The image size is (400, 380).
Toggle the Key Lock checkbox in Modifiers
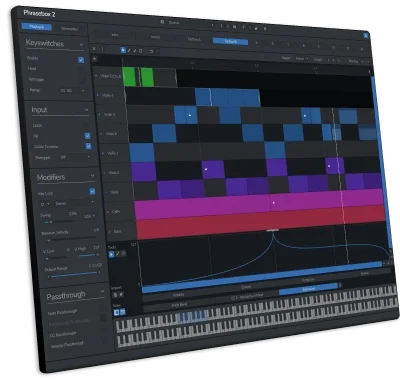(x=92, y=191)
